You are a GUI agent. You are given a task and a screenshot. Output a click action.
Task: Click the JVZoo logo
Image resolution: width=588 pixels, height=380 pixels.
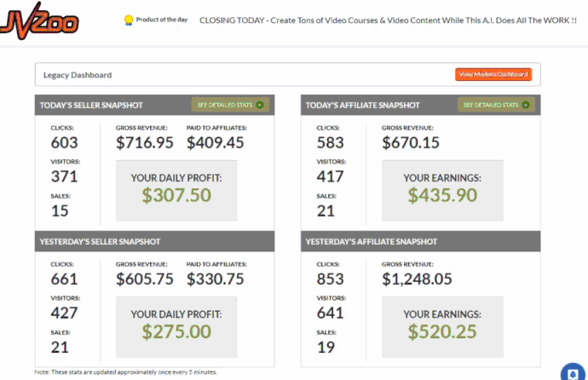pos(39,21)
